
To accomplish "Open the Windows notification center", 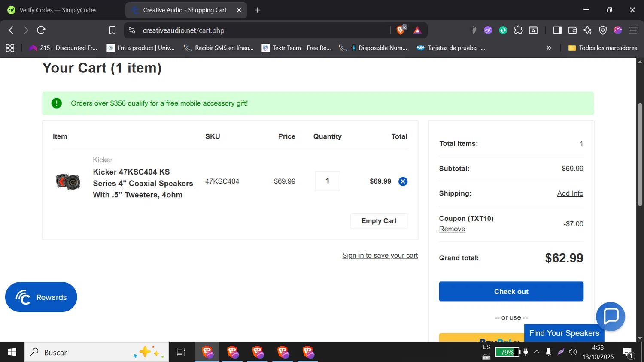I will pyautogui.click(x=628, y=353).
